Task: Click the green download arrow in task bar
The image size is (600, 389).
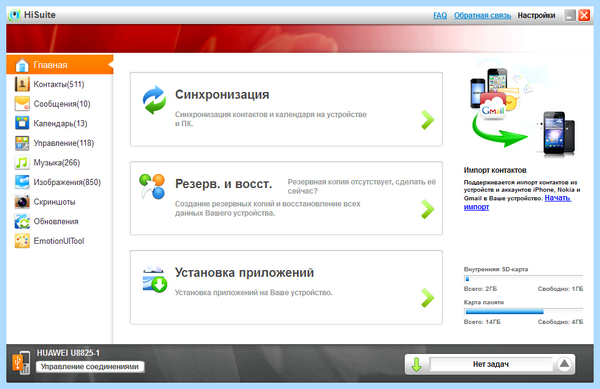Action: (416, 365)
